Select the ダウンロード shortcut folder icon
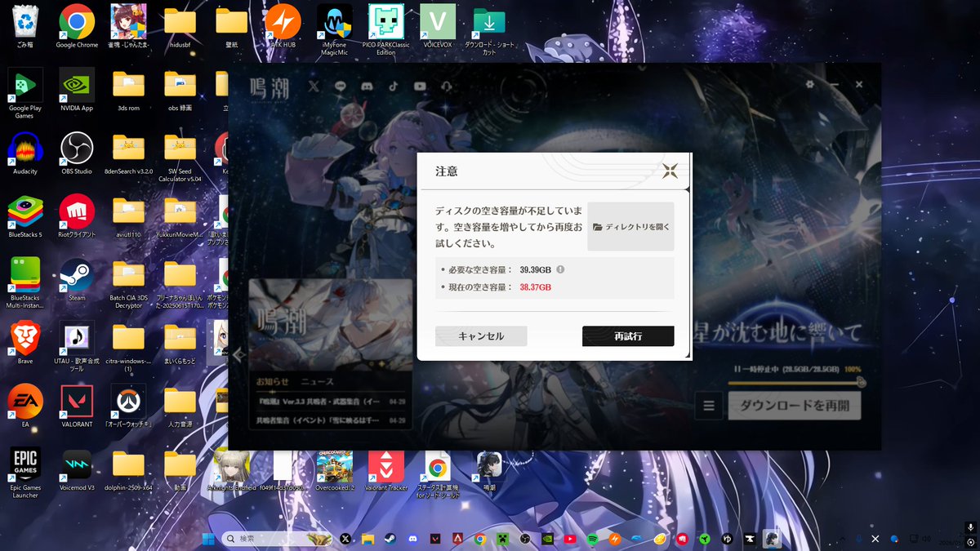Image resolution: width=980 pixels, height=551 pixels. (489, 29)
